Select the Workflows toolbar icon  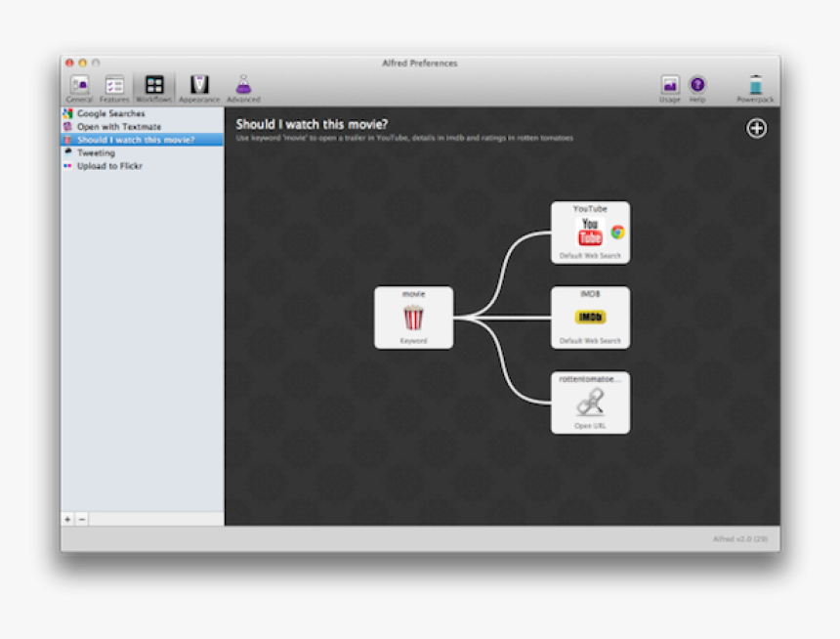point(153,87)
